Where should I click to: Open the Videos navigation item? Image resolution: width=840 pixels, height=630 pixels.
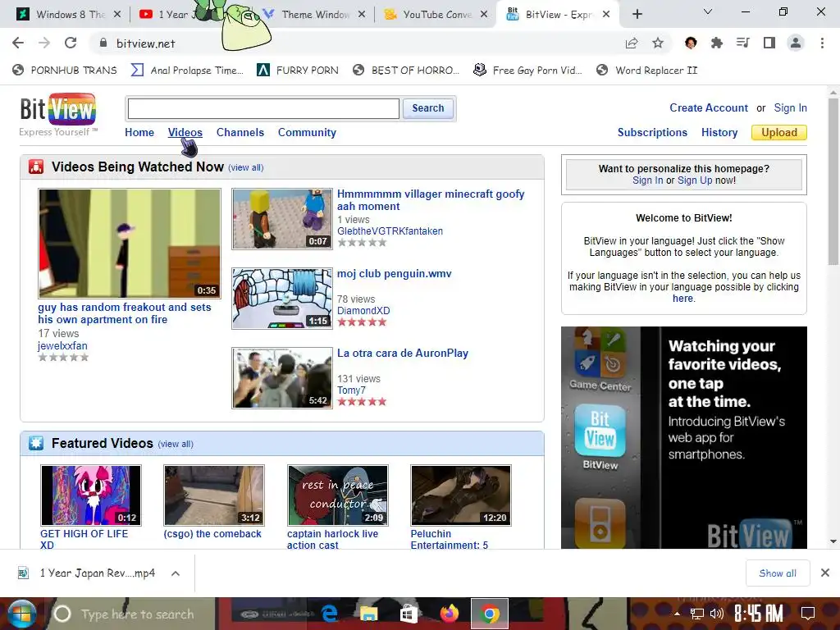[185, 132]
